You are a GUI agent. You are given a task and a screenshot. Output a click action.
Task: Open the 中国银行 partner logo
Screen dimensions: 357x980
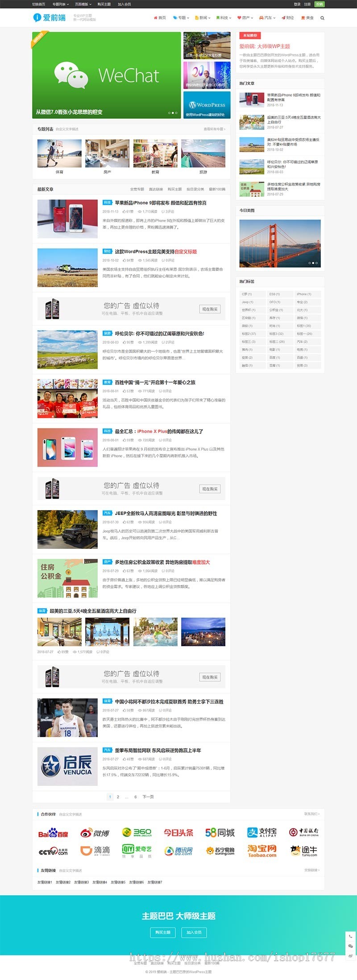304,832
